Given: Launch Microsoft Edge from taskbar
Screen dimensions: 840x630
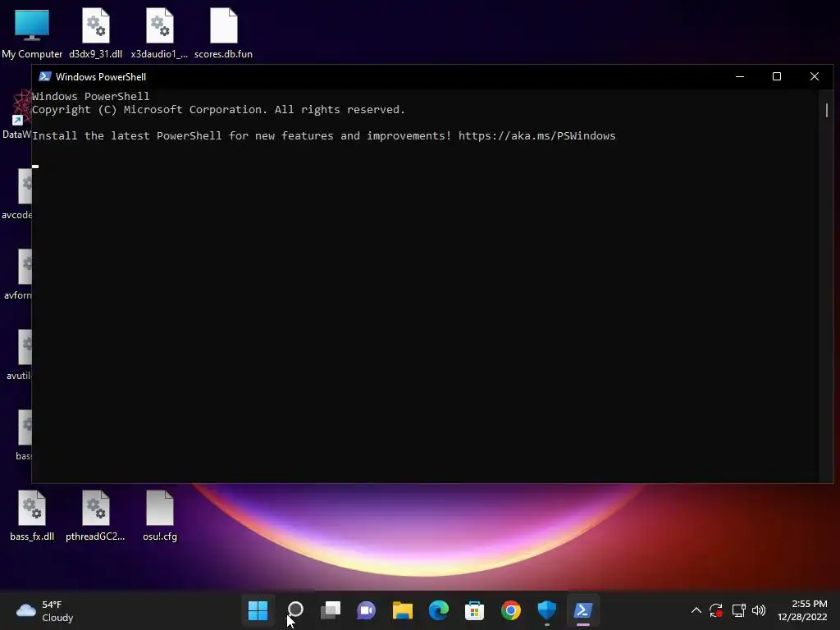Looking at the screenshot, I should [438, 610].
